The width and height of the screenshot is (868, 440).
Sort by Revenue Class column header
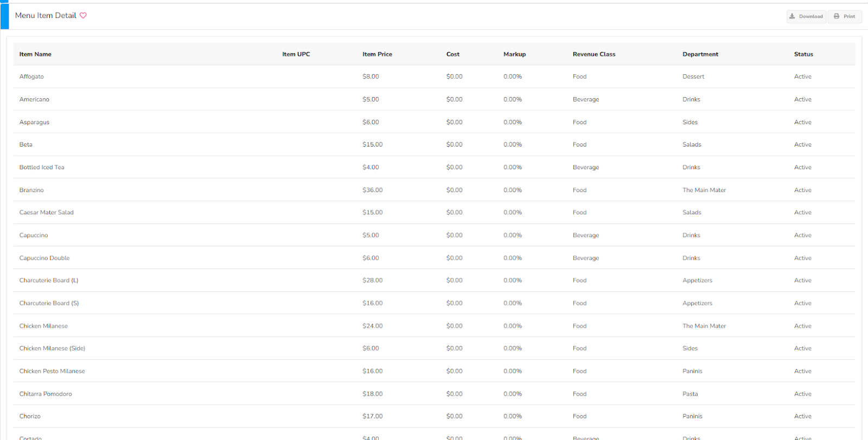point(593,54)
